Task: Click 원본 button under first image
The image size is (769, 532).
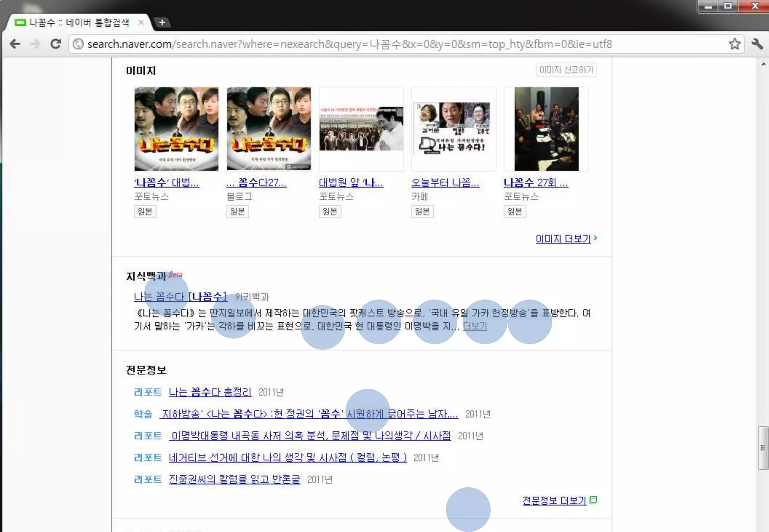Action: [145, 212]
